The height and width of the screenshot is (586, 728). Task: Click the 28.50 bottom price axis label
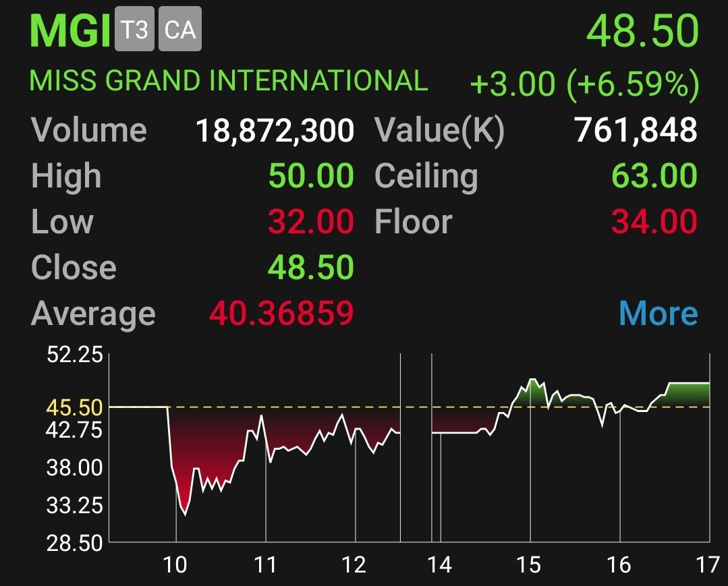coord(74,543)
